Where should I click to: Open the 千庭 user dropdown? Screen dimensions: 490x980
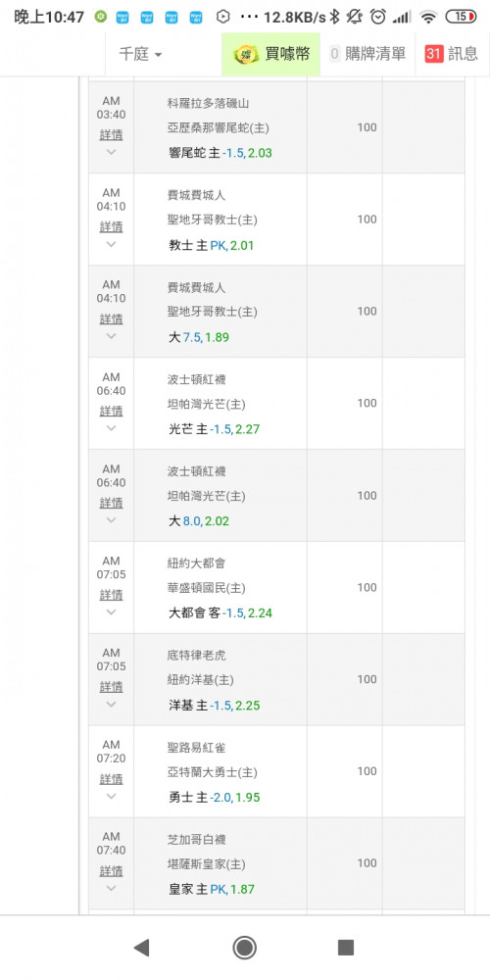click(x=140, y=54)
